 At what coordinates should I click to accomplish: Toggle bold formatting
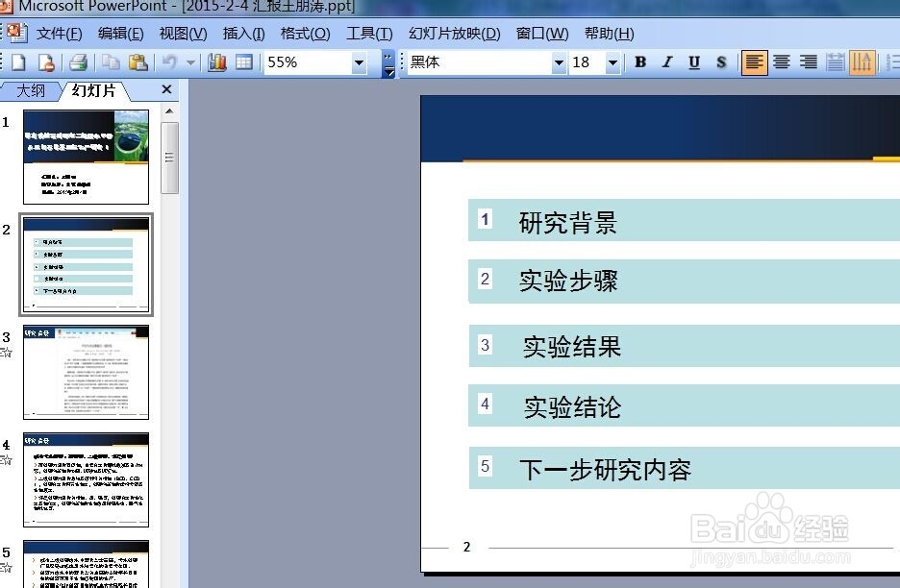click(638, 61)
